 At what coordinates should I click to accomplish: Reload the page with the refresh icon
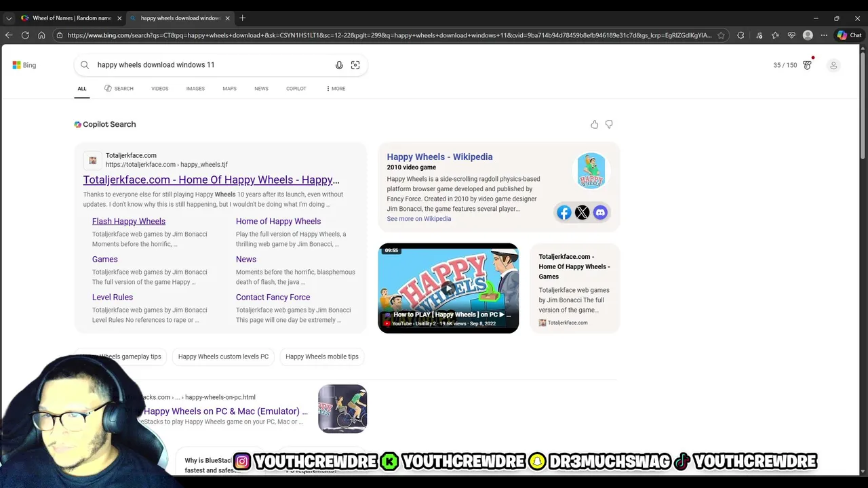coord(25,35)
